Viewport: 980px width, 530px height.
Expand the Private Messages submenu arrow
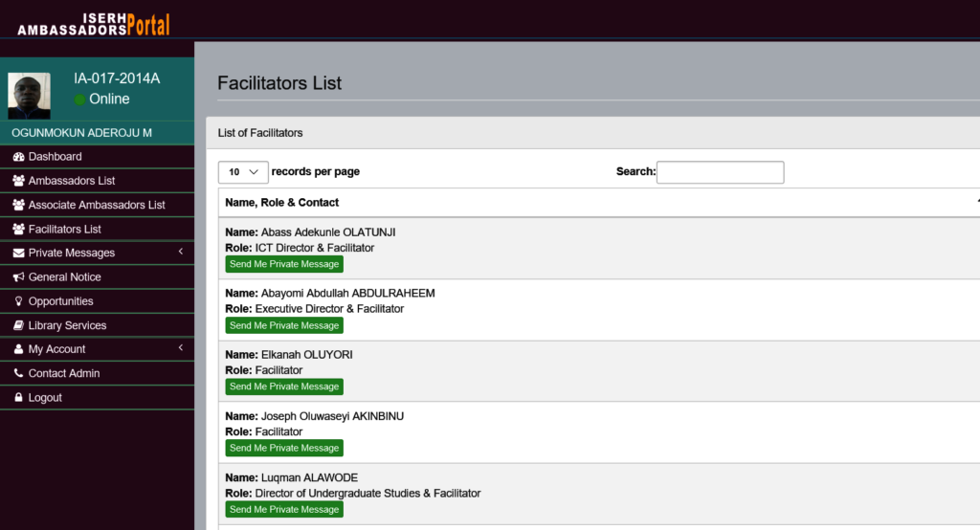point(181,252)
